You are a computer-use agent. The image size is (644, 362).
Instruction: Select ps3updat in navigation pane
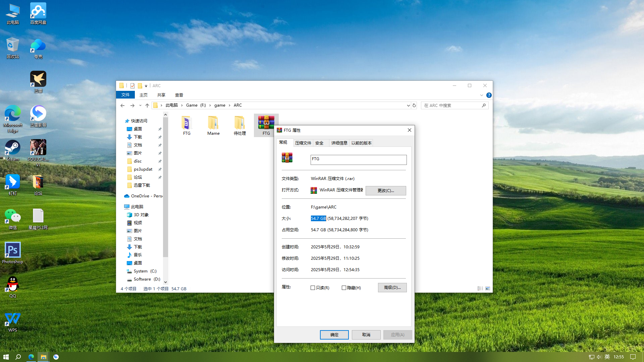(143, 169)
